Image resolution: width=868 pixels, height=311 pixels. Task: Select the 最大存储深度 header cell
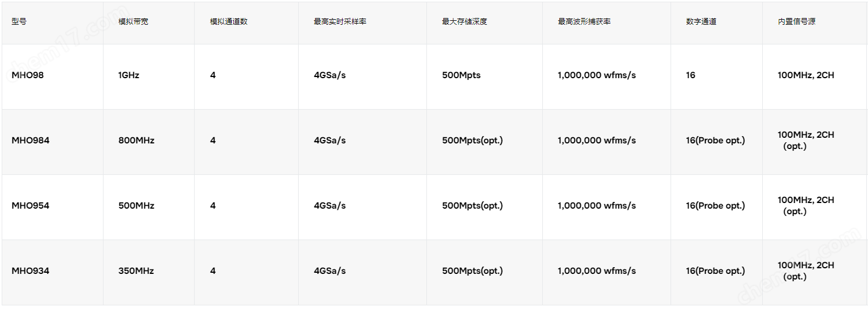464,22
